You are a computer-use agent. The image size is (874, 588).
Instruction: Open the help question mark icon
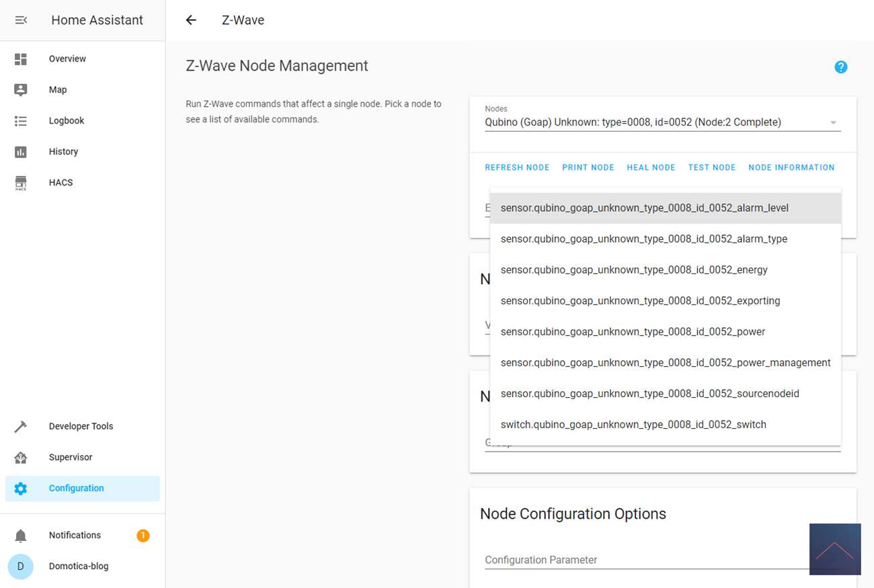click(840, 67)
